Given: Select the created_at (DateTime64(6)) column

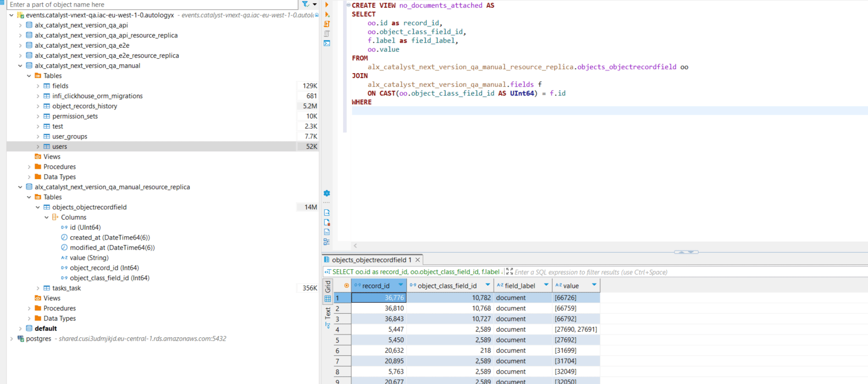Looking at the screenshot, I should coord(110,238).
